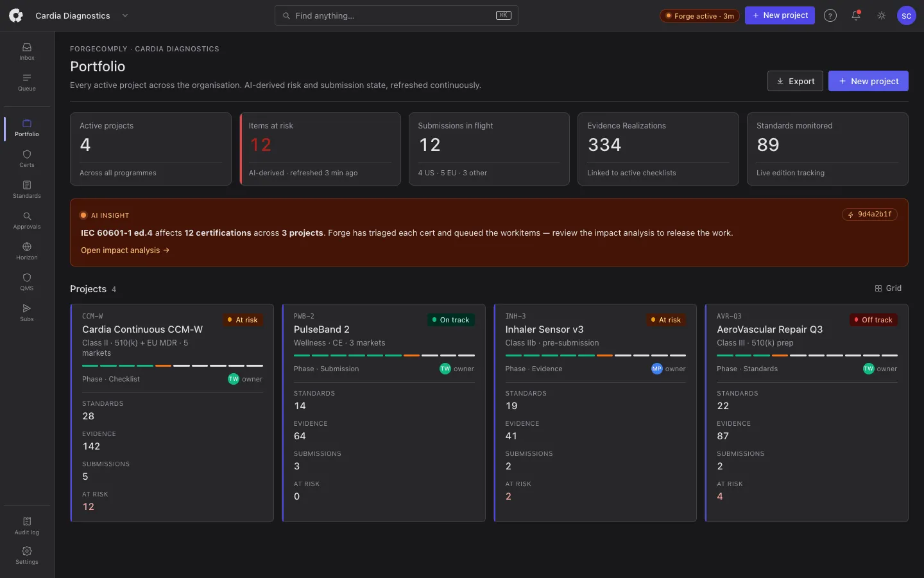924x578 pixels.
Task: Click the app logo icon
Action: click(16, 15)
